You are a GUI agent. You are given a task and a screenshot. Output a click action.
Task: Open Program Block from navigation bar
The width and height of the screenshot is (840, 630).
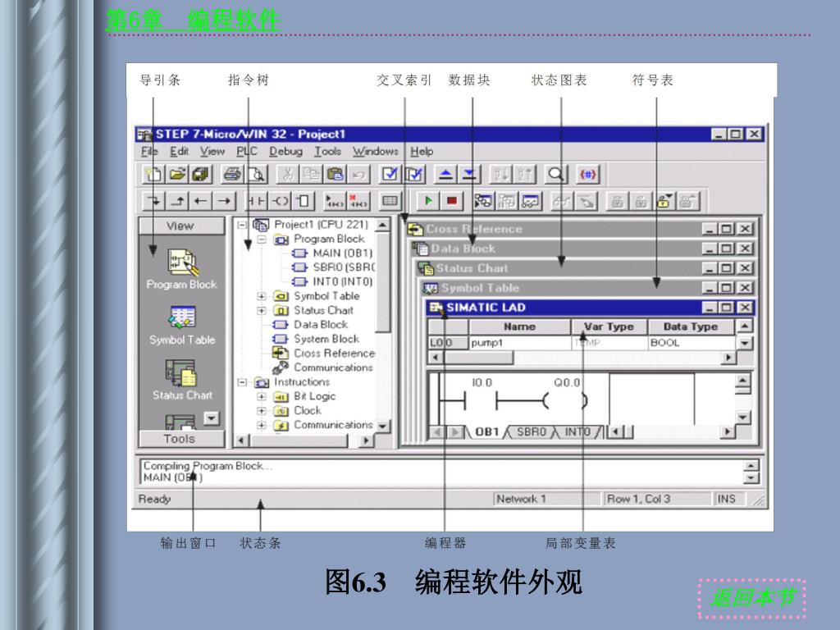tap(182, 269)
